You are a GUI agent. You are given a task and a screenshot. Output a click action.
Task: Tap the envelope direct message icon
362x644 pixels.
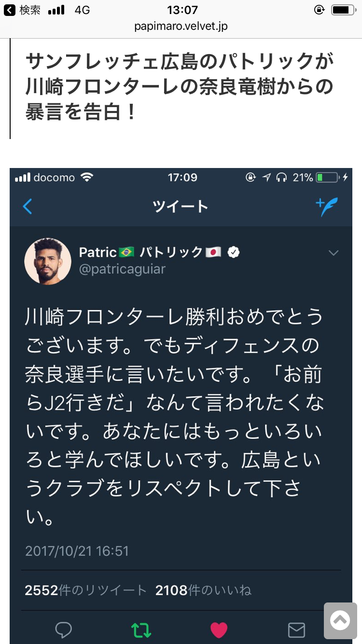tap(296, 630)
